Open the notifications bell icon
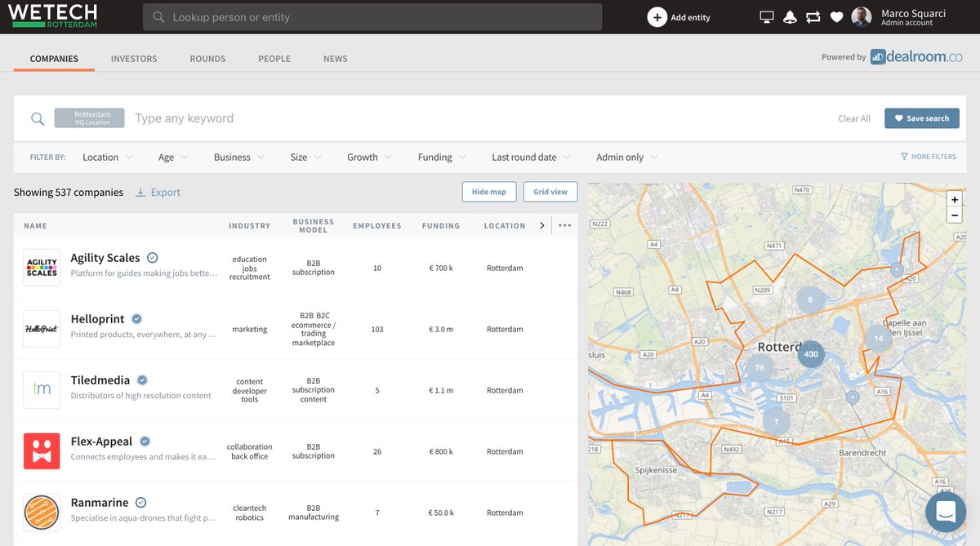 click(x=790, y=17)
